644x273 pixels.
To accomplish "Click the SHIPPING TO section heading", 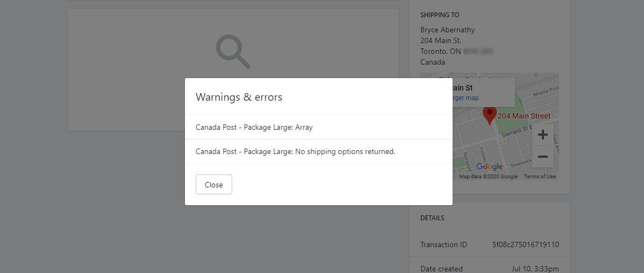I will point(440,15).
